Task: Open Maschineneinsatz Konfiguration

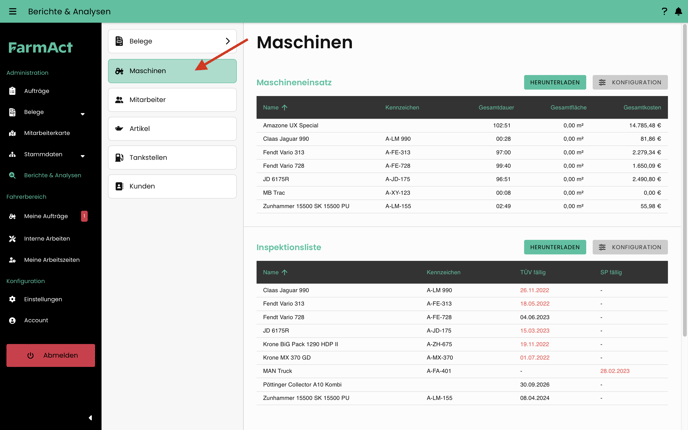Action: 630,82
